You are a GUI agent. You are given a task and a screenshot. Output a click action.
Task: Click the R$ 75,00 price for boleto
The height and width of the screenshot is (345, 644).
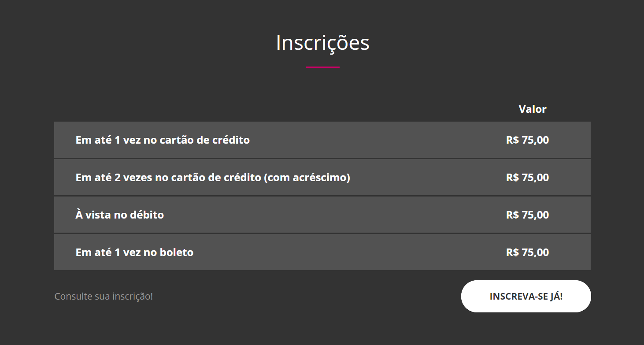(527, 252)
